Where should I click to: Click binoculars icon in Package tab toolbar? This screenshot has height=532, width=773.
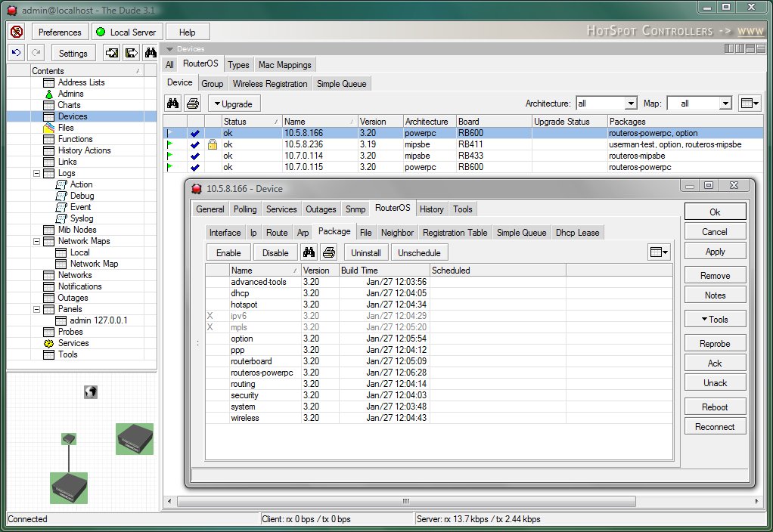click(309, 252)
